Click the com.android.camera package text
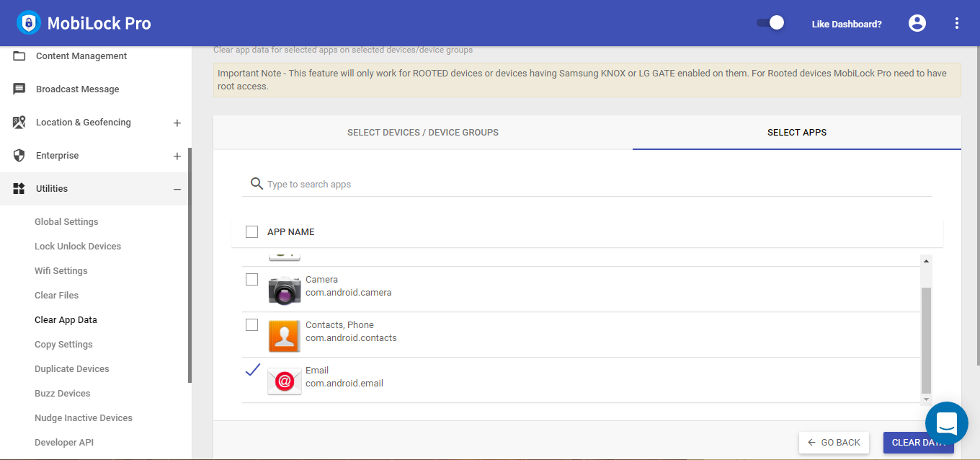This screenshot has height=460, width=980. (349, 293)
